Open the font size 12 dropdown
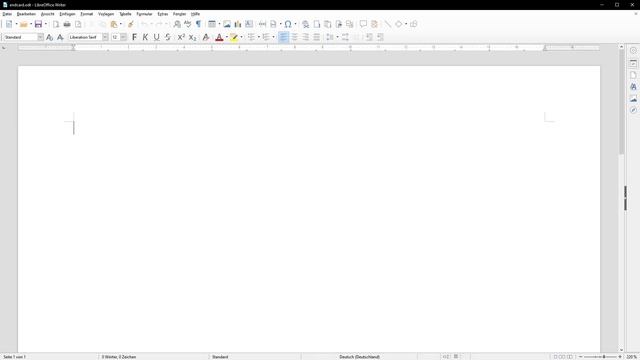The image size is (640, 360). click(123, 37)
